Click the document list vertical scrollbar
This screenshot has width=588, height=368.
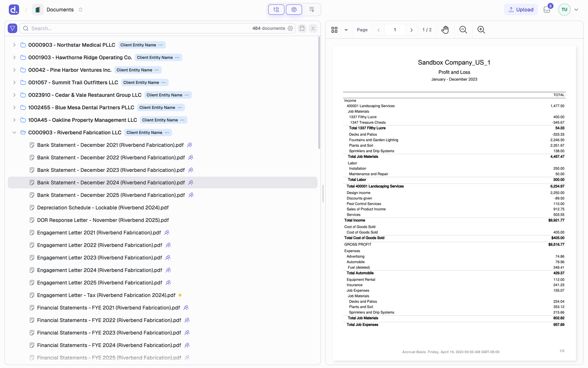pos(319,93)
